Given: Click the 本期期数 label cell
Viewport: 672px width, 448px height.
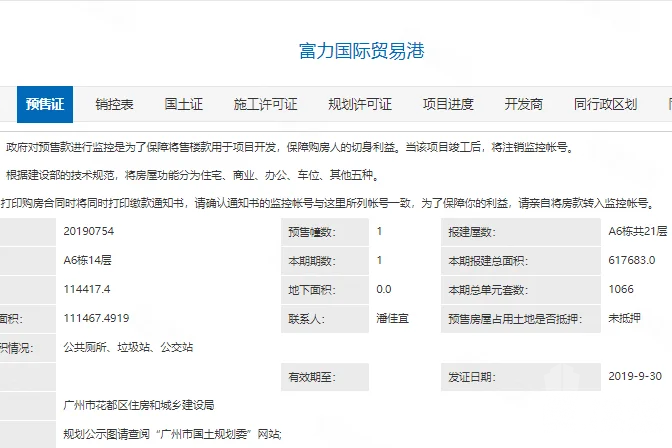Looking at the screenshot, I should (325, 261).
